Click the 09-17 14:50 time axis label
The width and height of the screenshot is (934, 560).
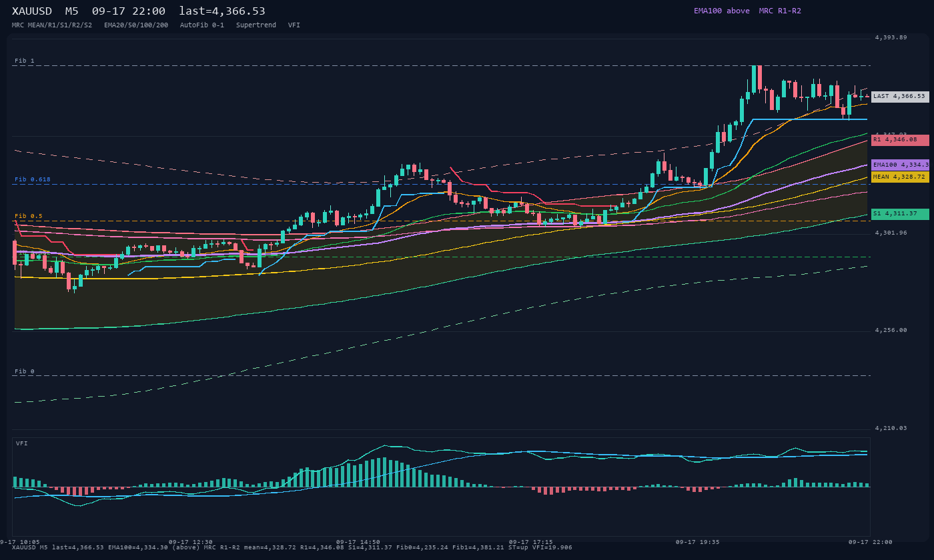[358, 542]
